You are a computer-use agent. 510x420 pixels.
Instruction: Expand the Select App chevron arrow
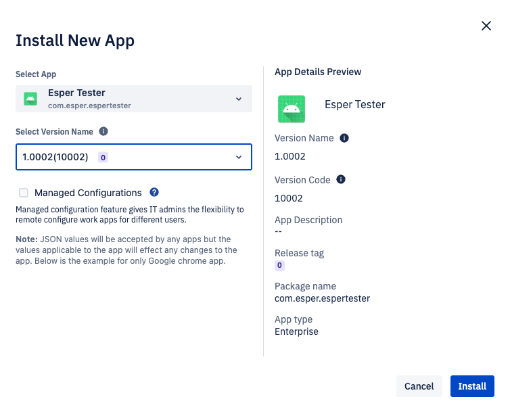tap(239, 99)
